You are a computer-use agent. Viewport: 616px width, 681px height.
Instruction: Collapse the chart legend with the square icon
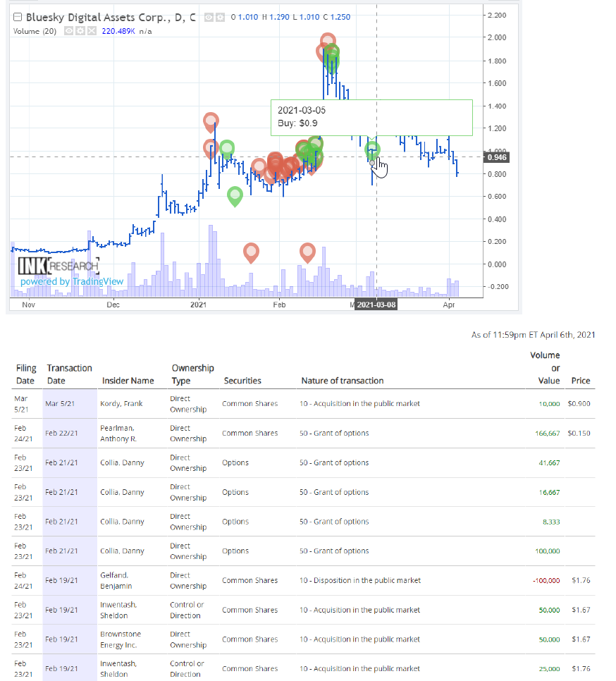pos(17,17)
